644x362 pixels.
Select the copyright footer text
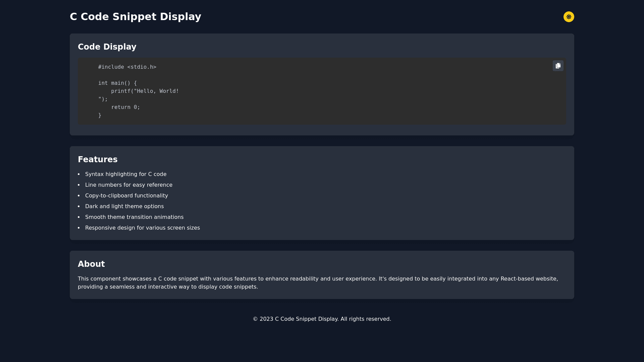(322, 319)
